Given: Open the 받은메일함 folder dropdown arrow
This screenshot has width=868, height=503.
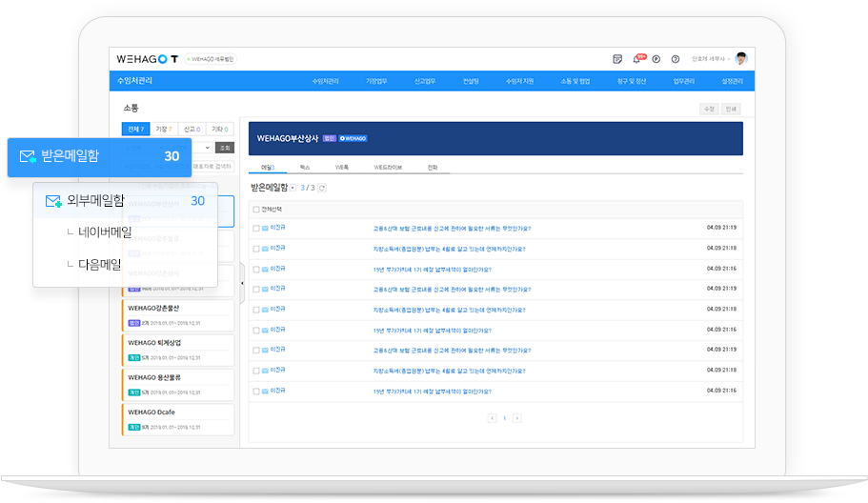Looking at the screenshot, I should tap(293, 188).
